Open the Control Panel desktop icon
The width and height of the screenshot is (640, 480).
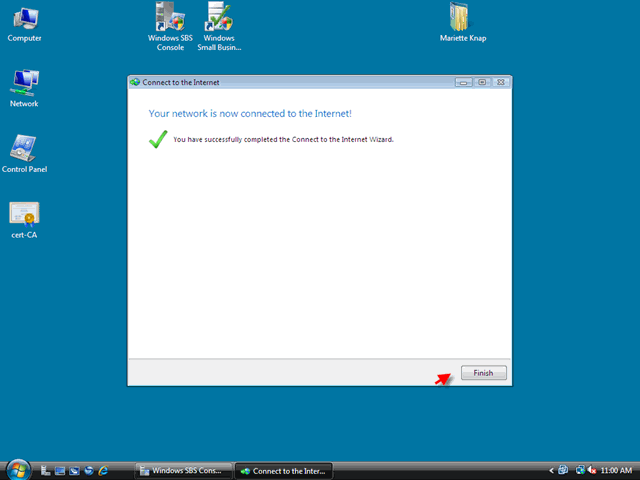(x=24, y=154)
